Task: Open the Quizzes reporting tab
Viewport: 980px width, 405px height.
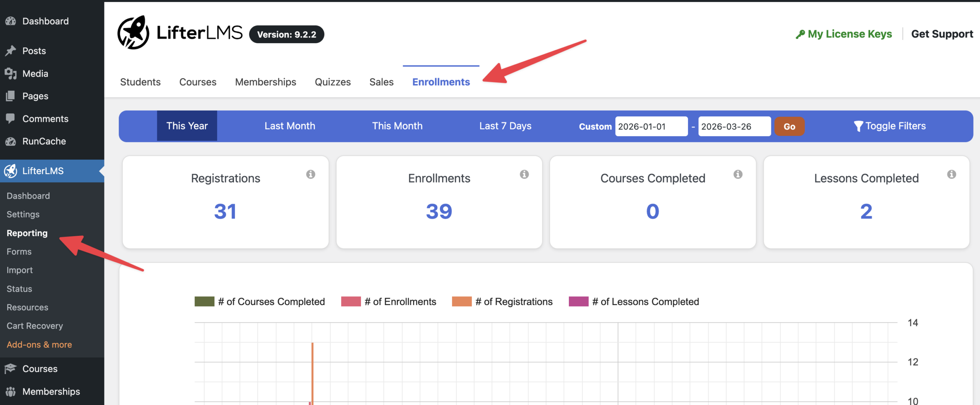Action: pyautogui.click(x=333, y=82)
